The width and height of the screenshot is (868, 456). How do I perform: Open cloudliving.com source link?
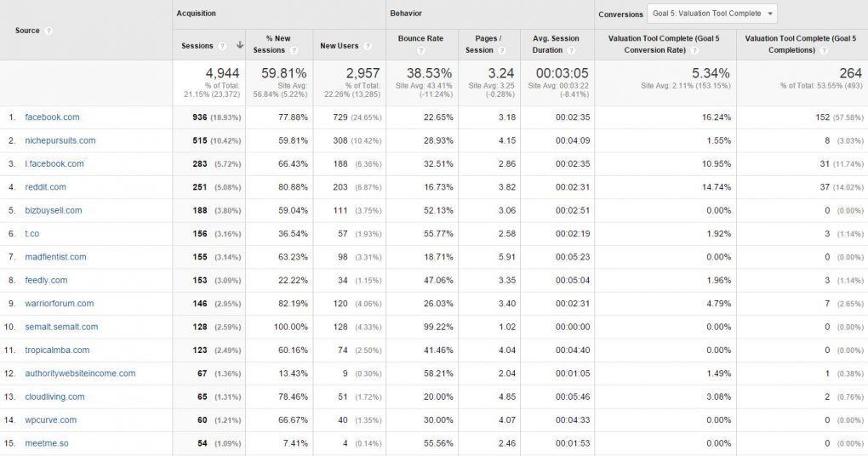click(x=54, y=396)
